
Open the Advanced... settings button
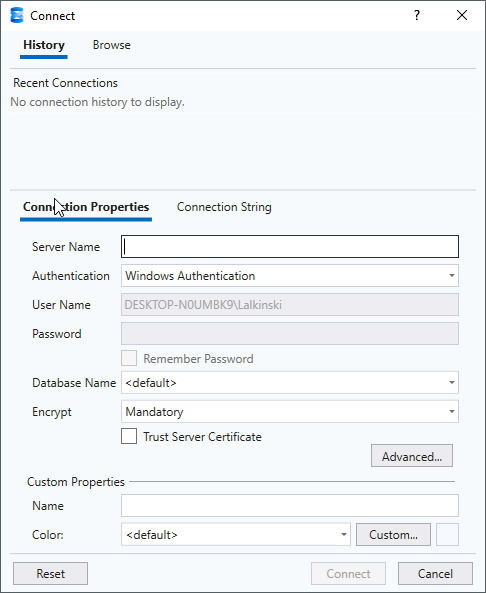(411, 456)
